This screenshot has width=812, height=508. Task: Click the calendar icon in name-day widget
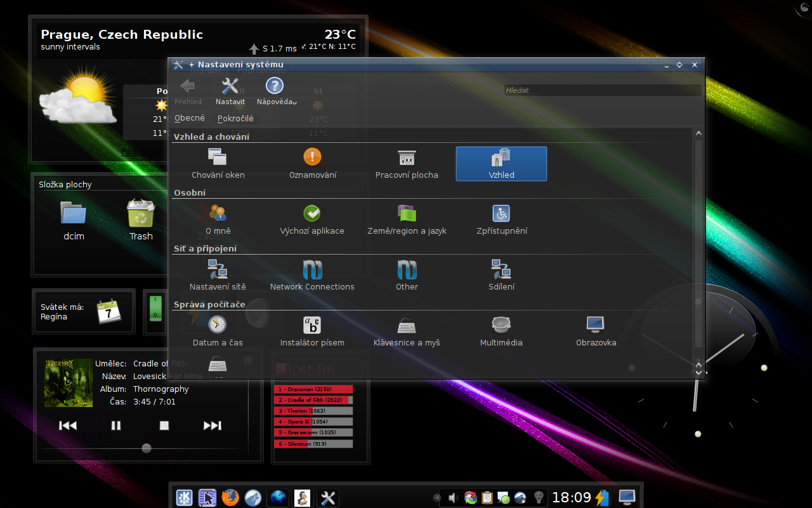108,311
